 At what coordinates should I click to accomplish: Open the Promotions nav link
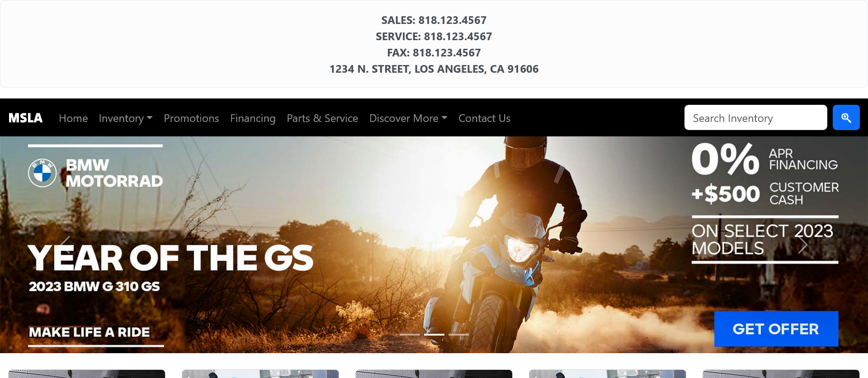(191, 118)
